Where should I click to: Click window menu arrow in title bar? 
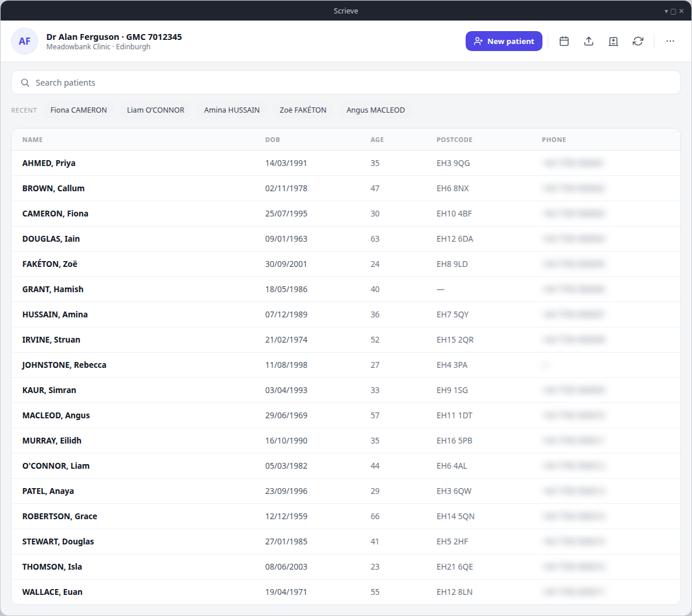click(x=666, y=12)
